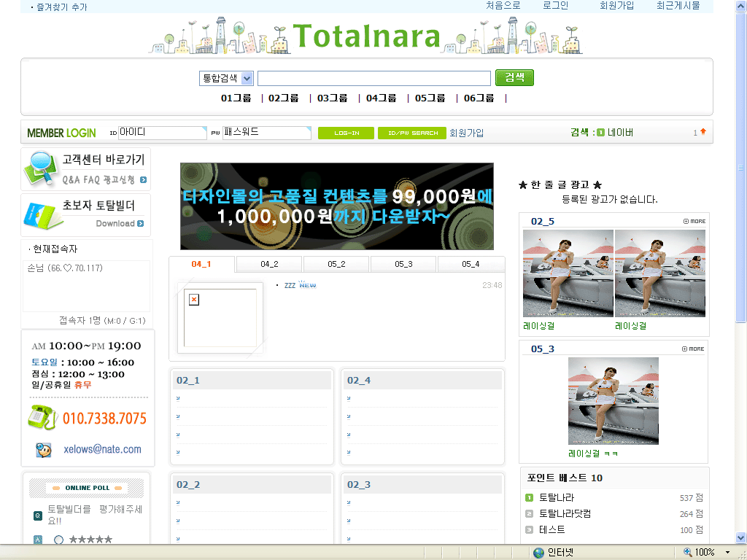
Task: Open the second 레이싱걸 photo in 02_5
Action: [659, 273]
